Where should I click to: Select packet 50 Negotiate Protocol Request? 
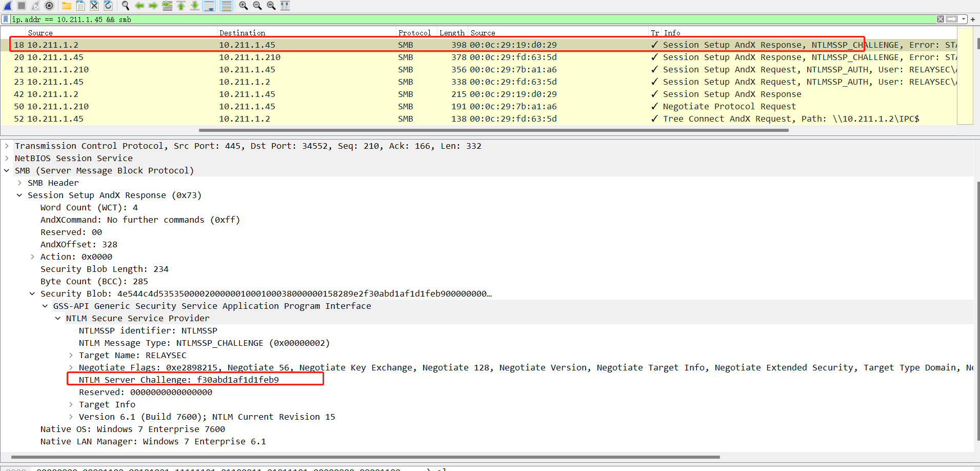coord(478,106)
